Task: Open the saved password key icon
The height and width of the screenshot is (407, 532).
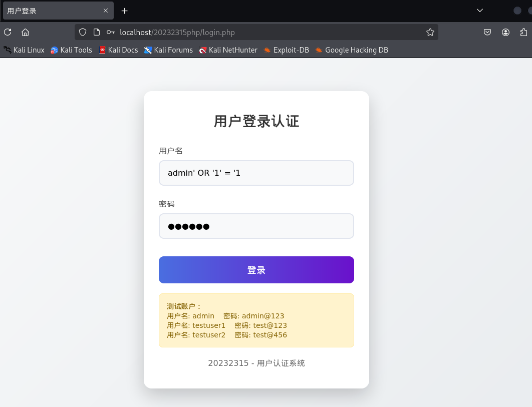Action: 110,32
